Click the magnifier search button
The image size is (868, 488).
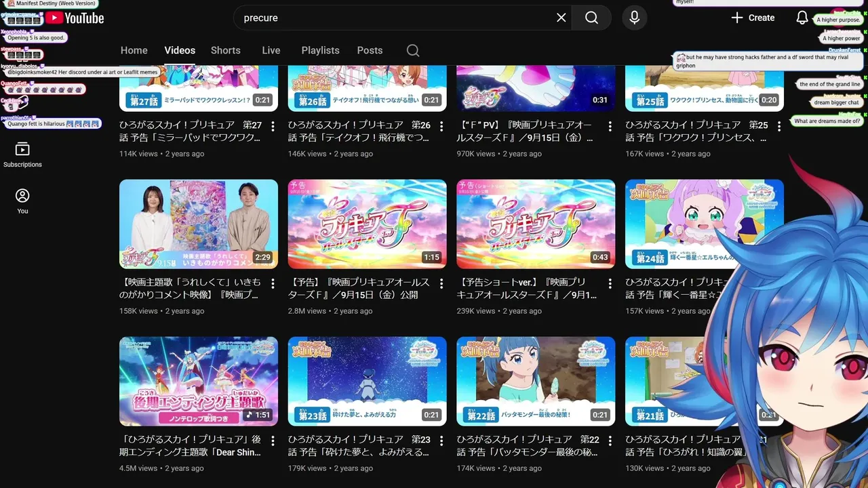coord(591,18)
